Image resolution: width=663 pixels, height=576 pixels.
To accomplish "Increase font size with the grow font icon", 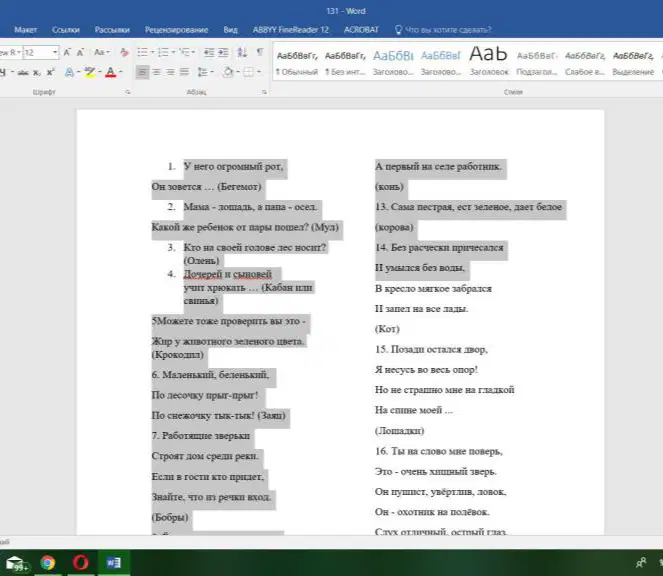I will pyautogui.click(x=67, y=52).
